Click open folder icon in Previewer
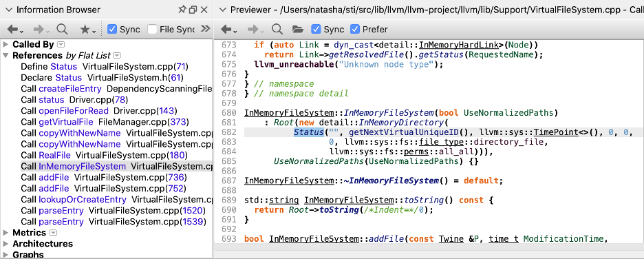The height and width of the screenshot is (259, 644). pos(298,29)
